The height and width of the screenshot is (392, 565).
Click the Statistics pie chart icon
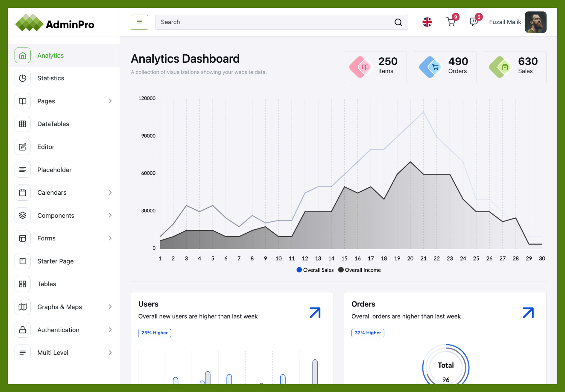23,78
